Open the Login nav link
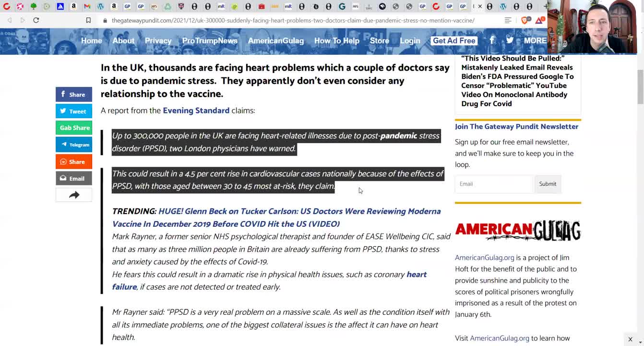Viewport: 644px width, 346px height. point(410,41)
